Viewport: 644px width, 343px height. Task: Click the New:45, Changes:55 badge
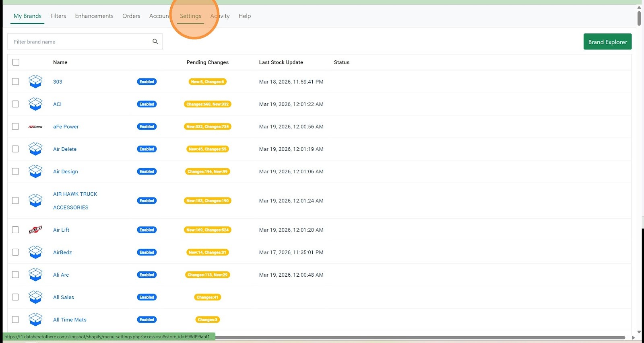pos(208,149)
